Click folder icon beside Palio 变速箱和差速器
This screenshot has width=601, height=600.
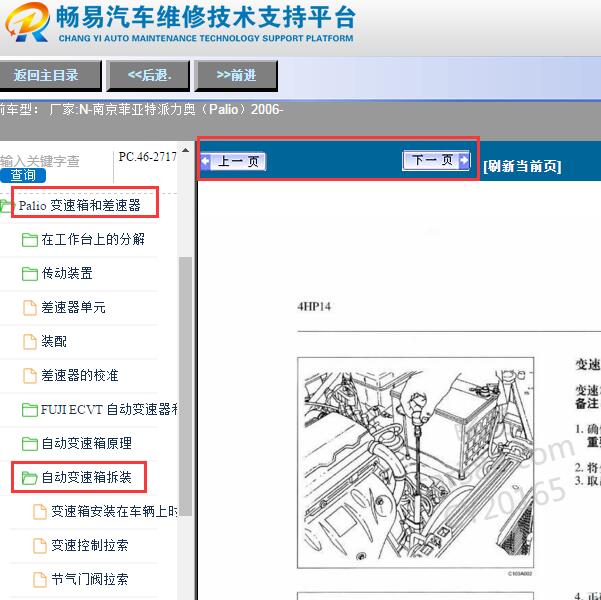tap(6, 206)
